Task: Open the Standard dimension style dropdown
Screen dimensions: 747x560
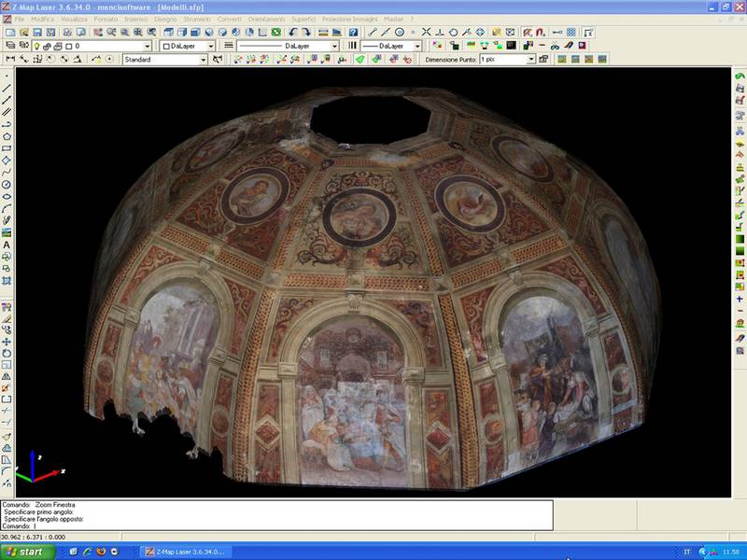Action: pyautogui.click(x=204, y=60)
